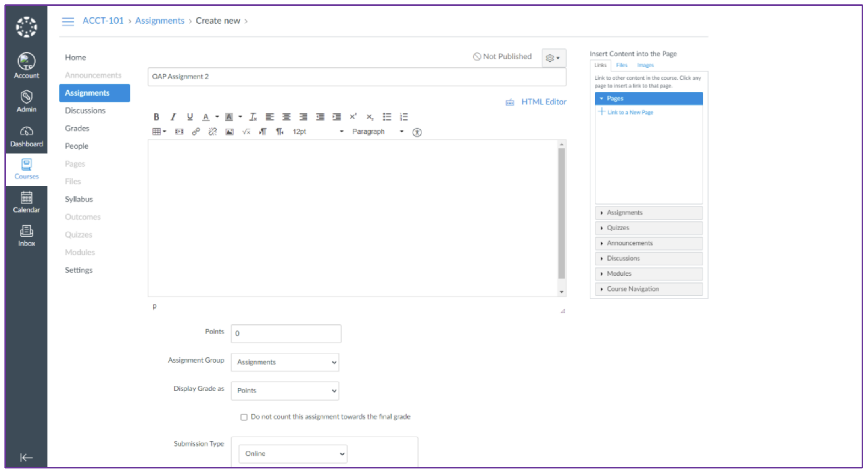Collapse the global navigation sidebar
Image resolution: width=868 pixels, height=472 pixels.
[x=26, y=457]
